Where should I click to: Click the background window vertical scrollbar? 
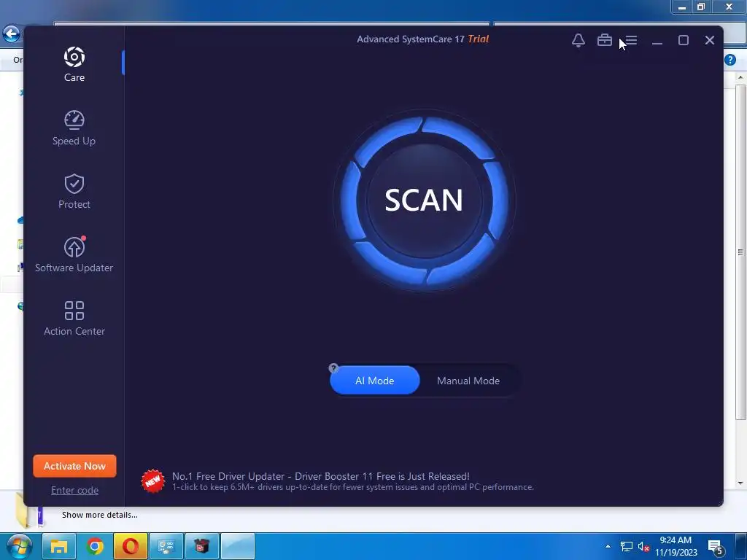[740, 252]
